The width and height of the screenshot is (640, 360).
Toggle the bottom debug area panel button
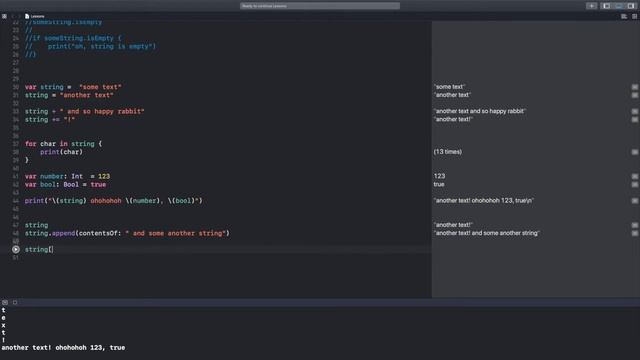[x=619, y=6]
